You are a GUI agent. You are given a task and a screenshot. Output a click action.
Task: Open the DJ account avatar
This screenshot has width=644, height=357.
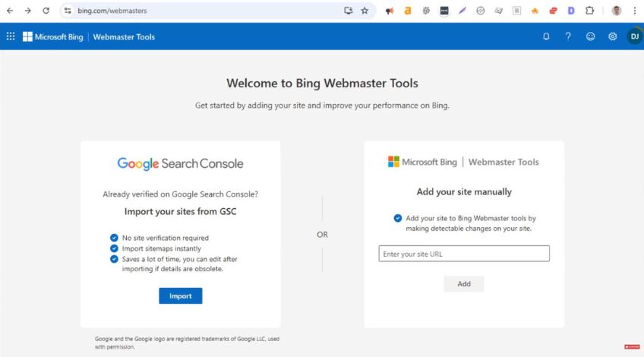635,36
